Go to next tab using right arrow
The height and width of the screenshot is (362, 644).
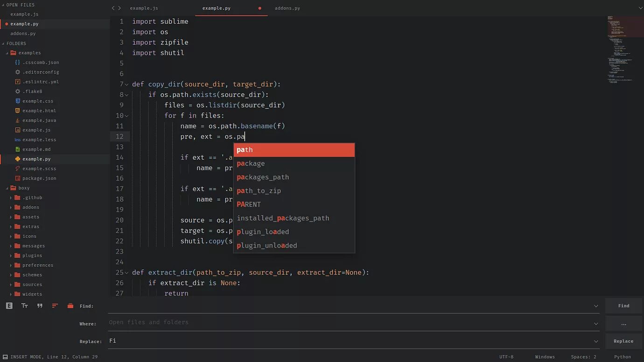point(119,8)
